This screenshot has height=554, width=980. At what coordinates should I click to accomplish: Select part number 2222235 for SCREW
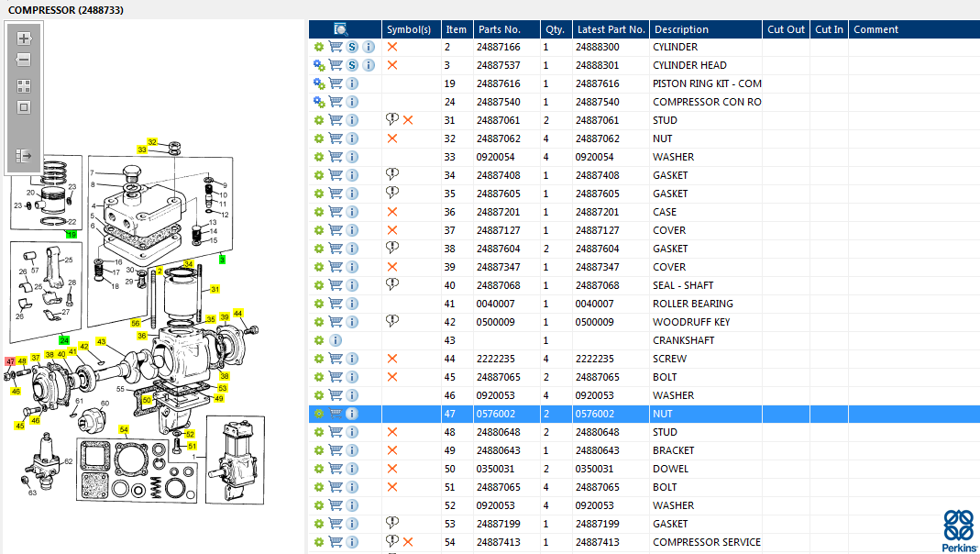click(x=496, y=359)
